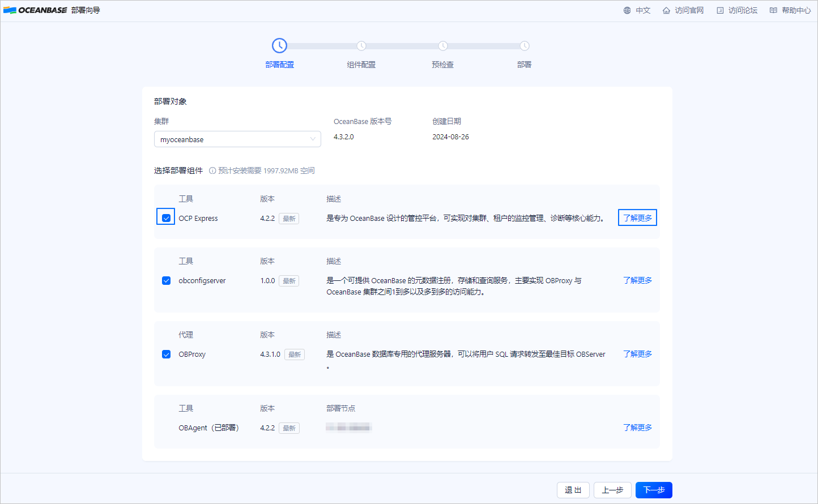Screen dimensions: 818x504
Task: Click the 部署配置 step label
Action: 280,65
